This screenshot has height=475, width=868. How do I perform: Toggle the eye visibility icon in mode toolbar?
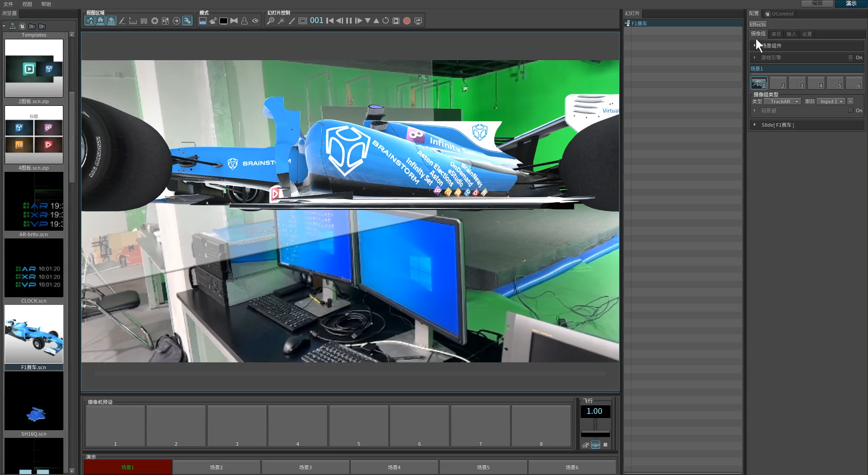[255, 21]
